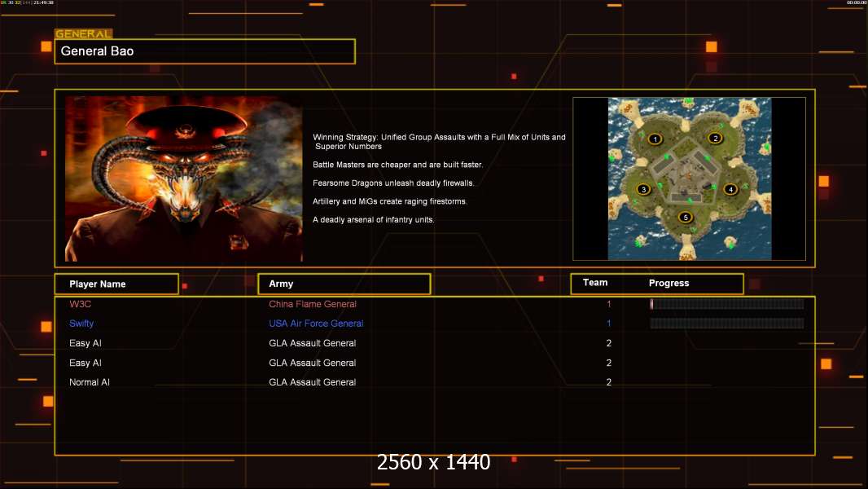Viewport: 868px width, 489px height.
Task: Click Swifty's loading progress bar
Action: pos(726,324)
